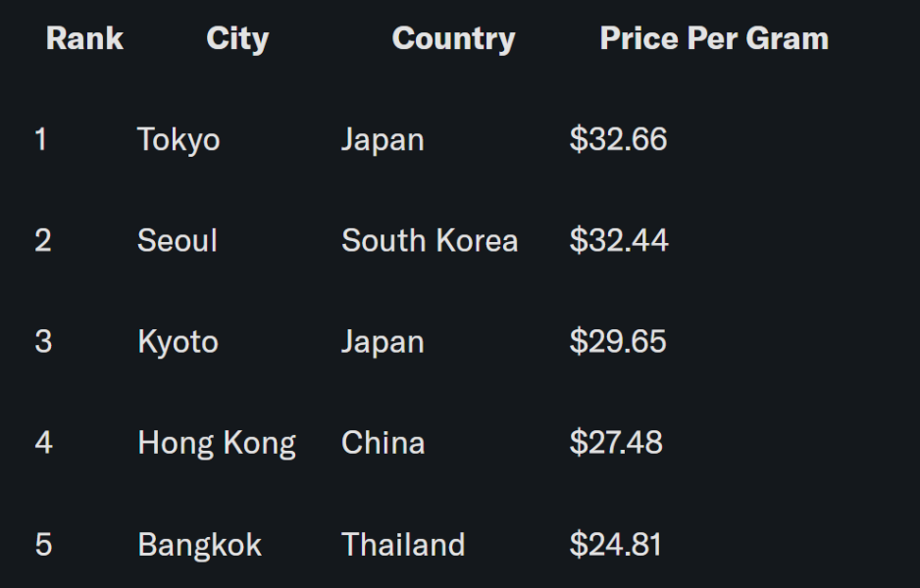Select the Bangkok city cell
This screenshot has width=920, height=588.
(200, 545)
